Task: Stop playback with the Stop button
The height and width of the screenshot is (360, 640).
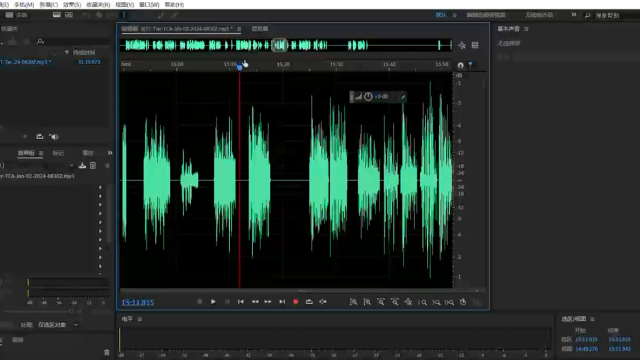Action: tap(200, 302)
